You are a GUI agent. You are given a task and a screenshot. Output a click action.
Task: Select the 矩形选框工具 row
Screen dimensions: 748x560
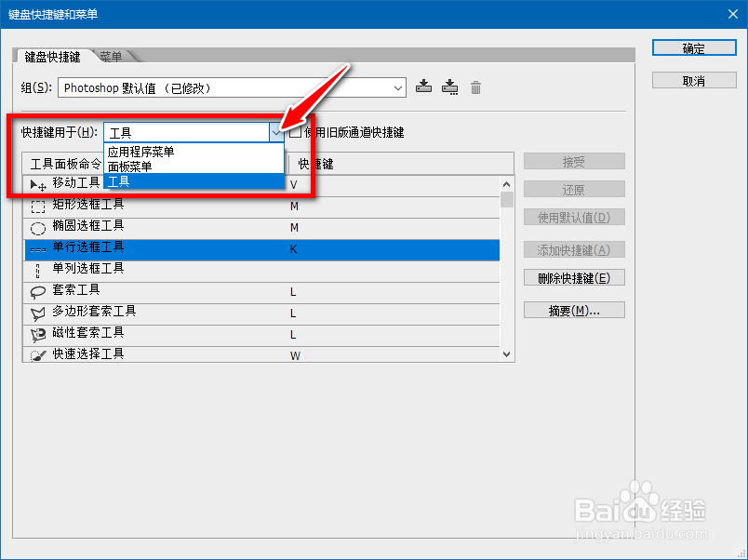click(x=262, y=207)
